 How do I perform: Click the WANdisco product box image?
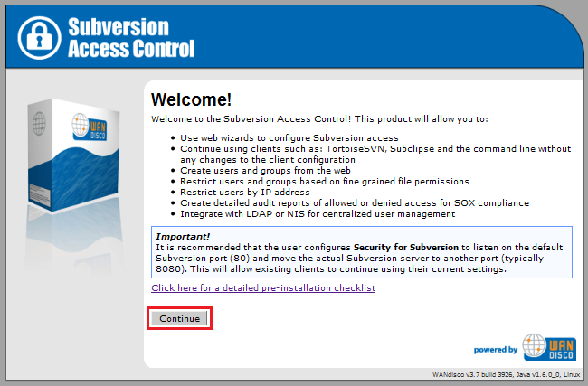(73, 155)
